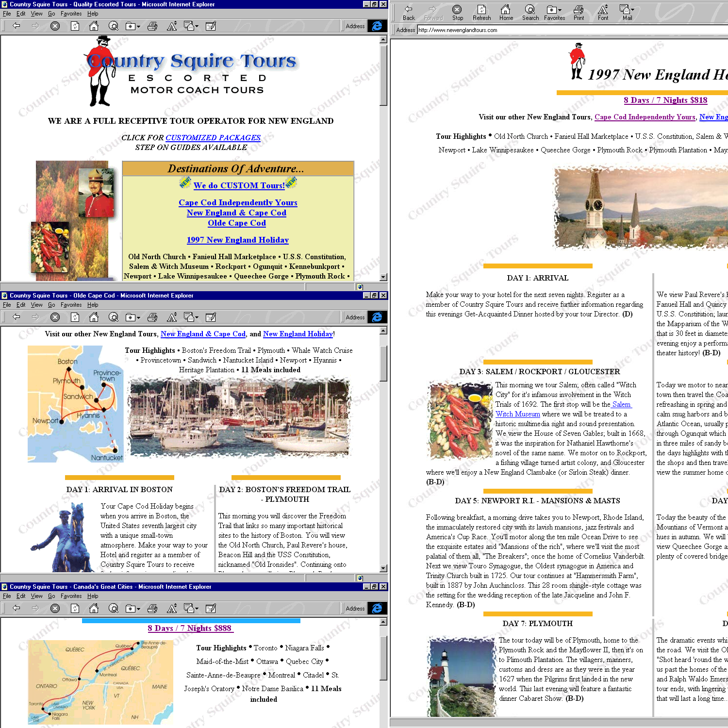Screen dimensions: 728x728
Task: Click Back arrow in Olde Cape Cod window
Action: (x=17, y=317)
